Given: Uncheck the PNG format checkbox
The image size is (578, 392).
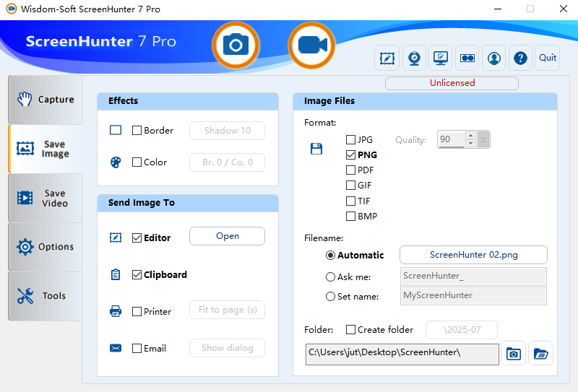Looking at the screenshot, I should tap(350, 155).
